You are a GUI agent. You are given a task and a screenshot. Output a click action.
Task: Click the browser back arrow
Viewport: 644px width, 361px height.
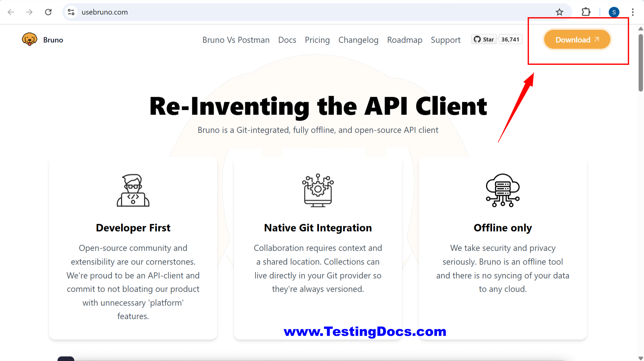pyautogui.click(x=11, y=12)
